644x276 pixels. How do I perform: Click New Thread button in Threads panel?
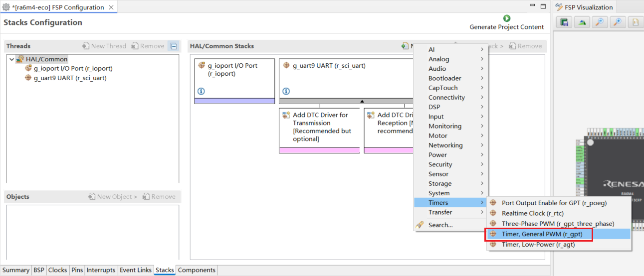pos(104,46)
